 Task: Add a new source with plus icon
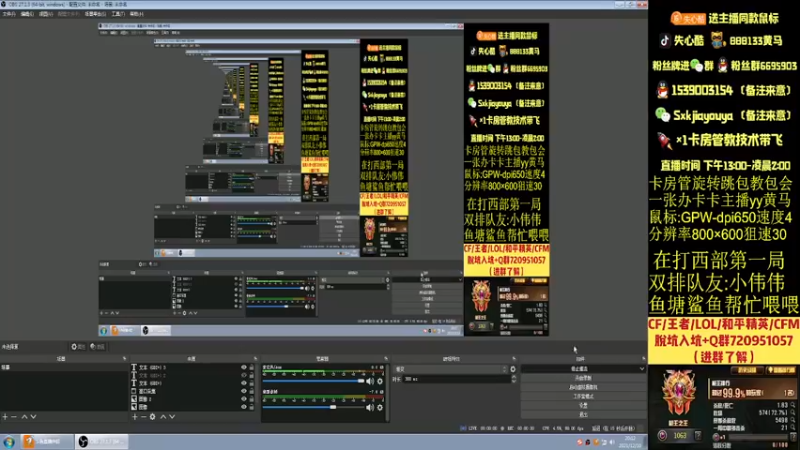pyautogui.click(x=135, y=417)
